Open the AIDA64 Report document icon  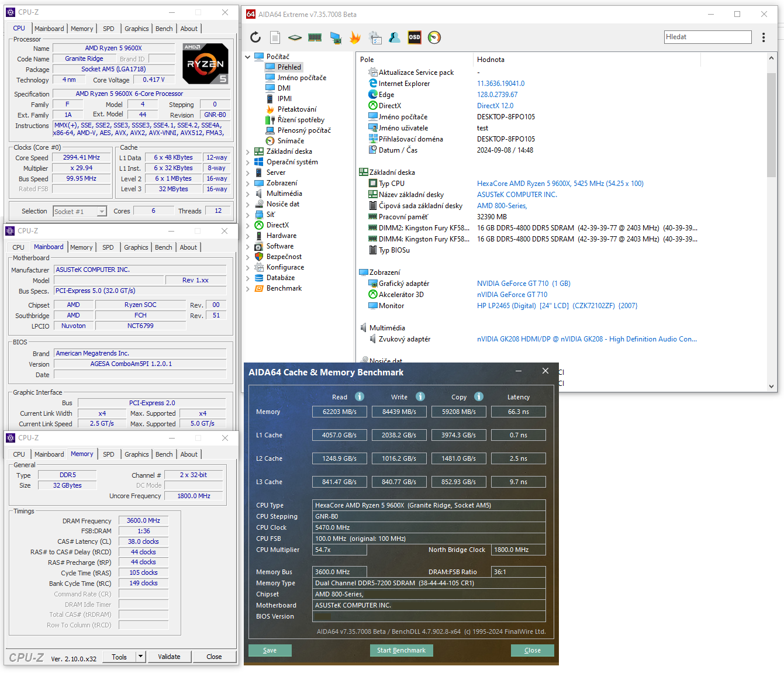coord(275,37)
